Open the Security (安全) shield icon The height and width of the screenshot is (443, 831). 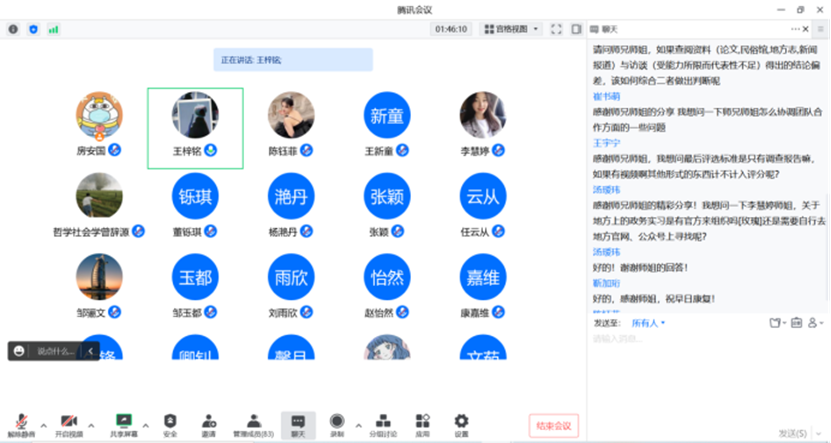[170, 425]
